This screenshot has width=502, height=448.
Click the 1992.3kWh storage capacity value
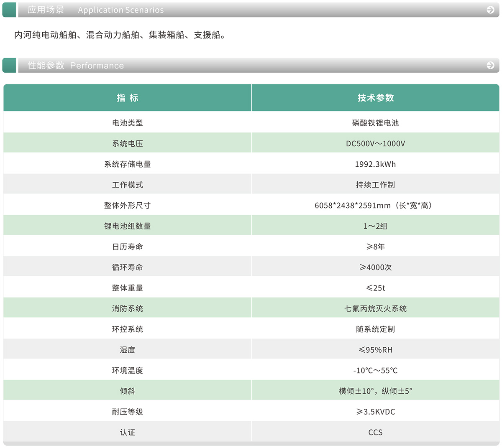coord(375,164)
